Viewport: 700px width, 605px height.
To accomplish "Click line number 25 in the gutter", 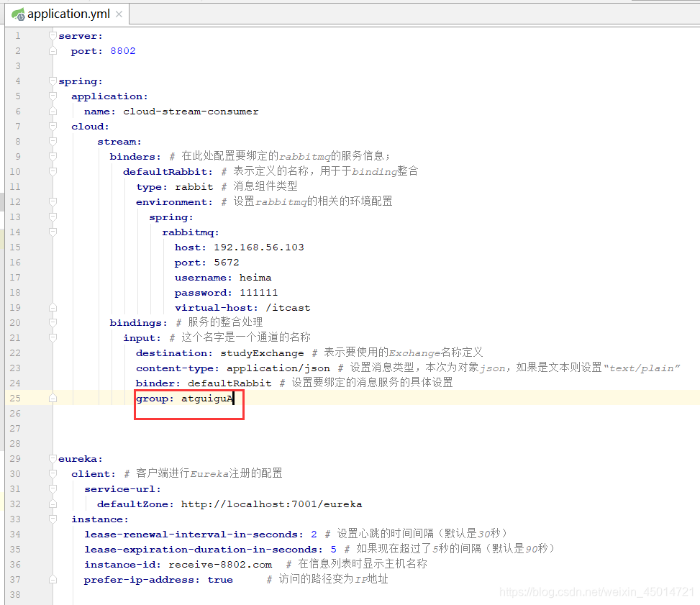I will 15,399.
